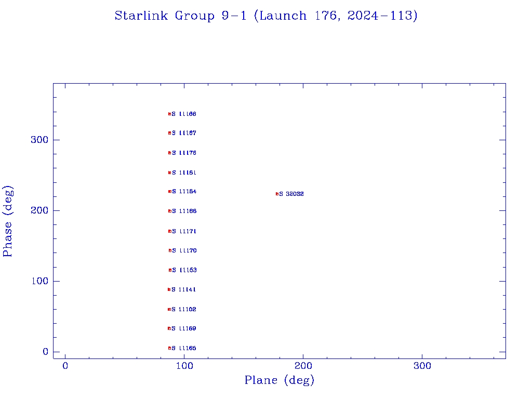
Task: Select the red marker beside S 11141
Action: click(x=169, y=290)
